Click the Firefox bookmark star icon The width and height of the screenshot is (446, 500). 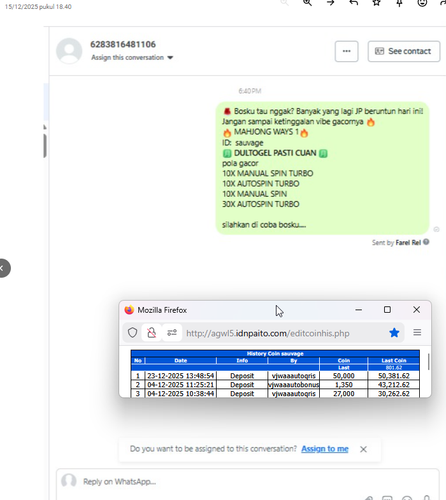tap(394, 333)
